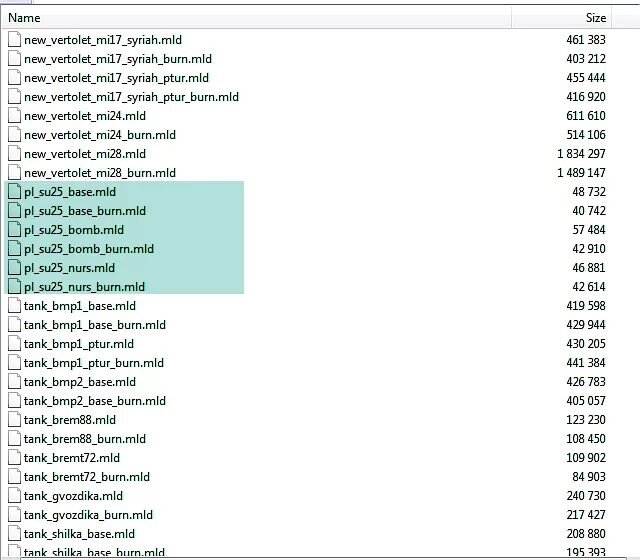Select file name new_vertolet_mi17_syriah_burn.mld
Image resolution: width=640 pixels, height=560 pixels.
click(118, 59)
